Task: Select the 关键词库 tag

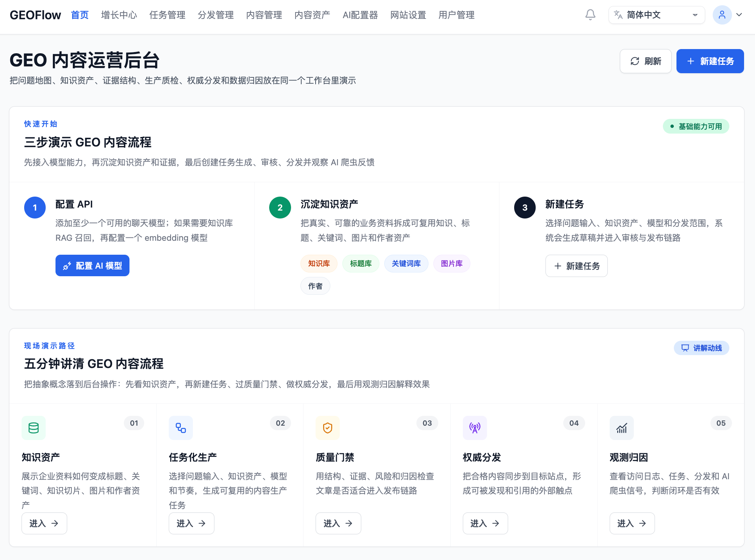Action: coord(406,263)
